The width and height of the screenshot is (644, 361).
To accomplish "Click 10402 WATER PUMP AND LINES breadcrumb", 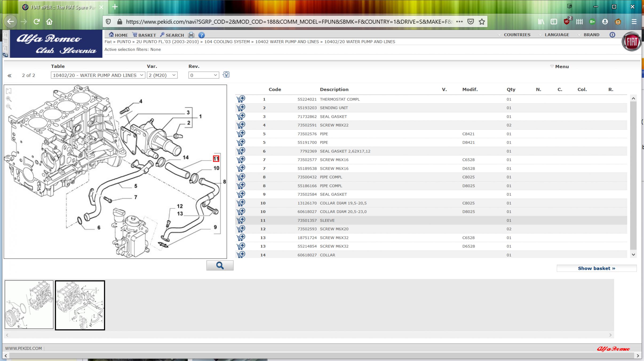I will [287, 42].
